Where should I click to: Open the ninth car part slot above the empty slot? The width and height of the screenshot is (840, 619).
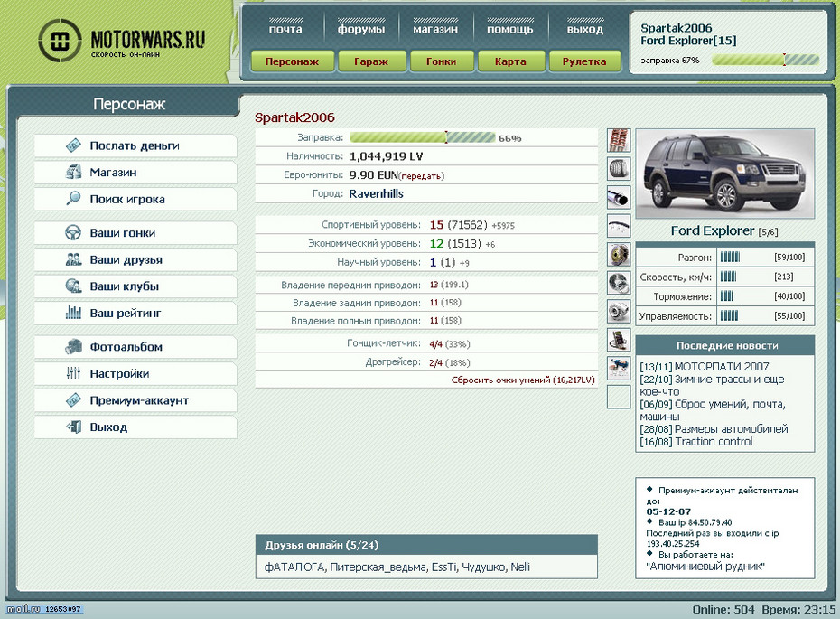click(619, 368)
